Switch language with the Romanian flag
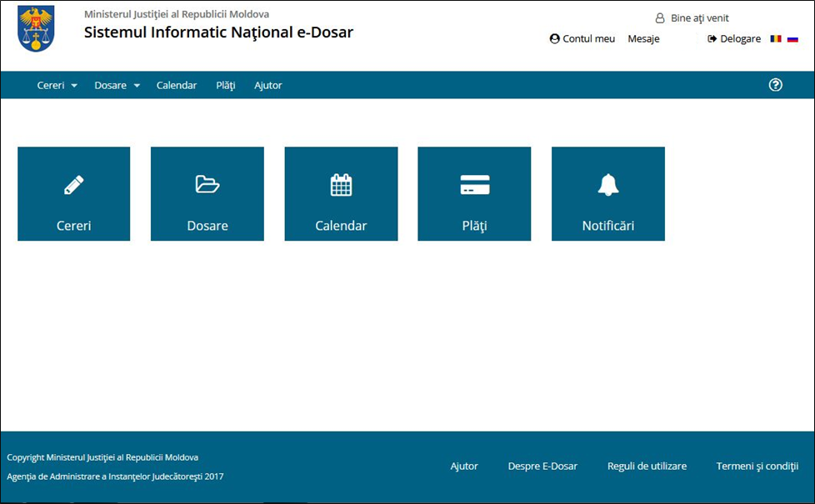The height and width of the screenshot is (504, 815). (776, 39)
